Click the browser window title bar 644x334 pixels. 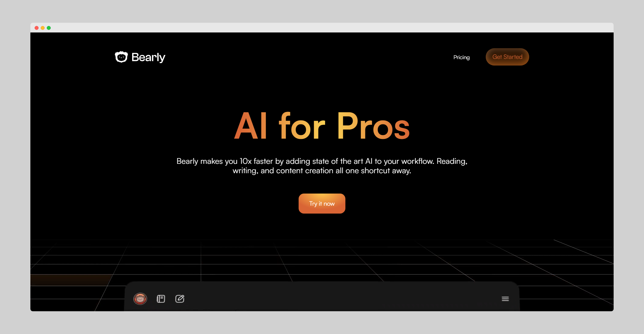(322, 28)
